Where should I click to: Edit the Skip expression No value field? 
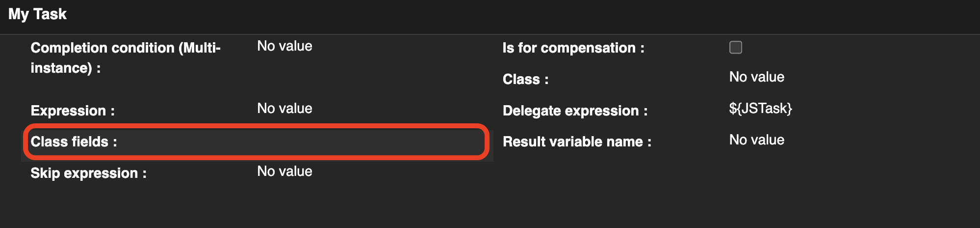pos(284,171)
